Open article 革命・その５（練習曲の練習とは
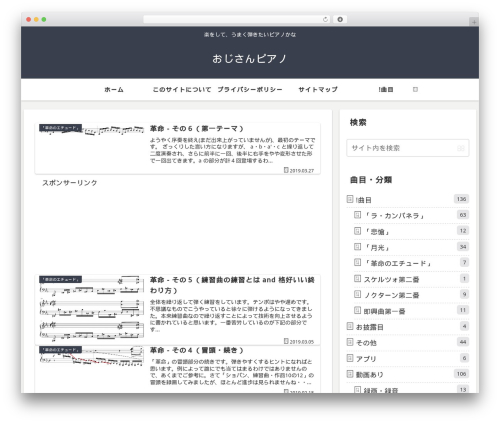500x423 pixels. 232,285
